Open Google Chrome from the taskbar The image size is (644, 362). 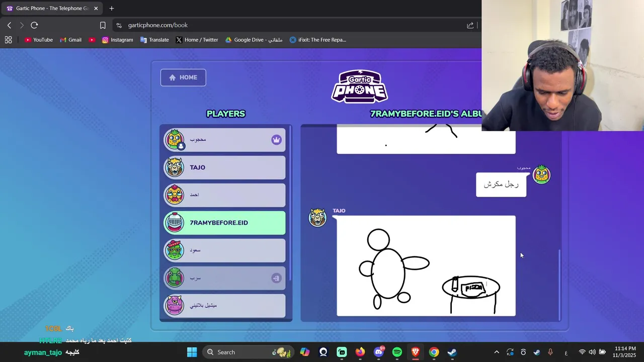pyautogui.click(x=434, y=352)
